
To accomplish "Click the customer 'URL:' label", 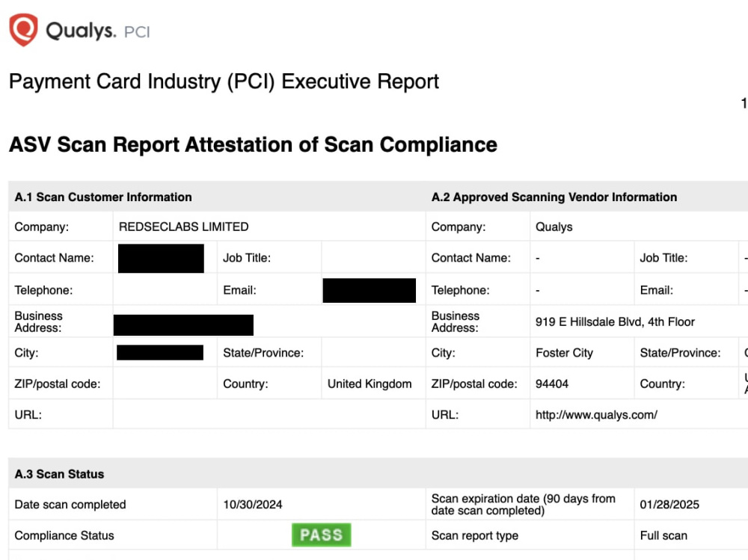I will tap(28, 414).
